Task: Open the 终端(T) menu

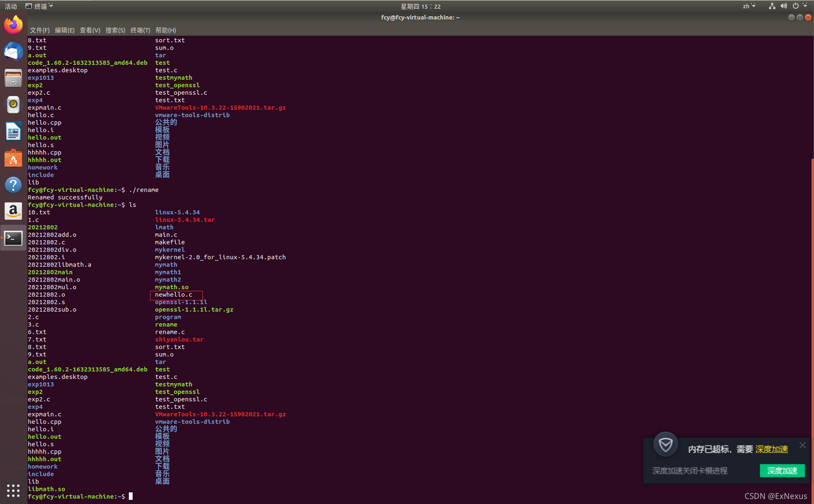Action: [x=140, y=30]
